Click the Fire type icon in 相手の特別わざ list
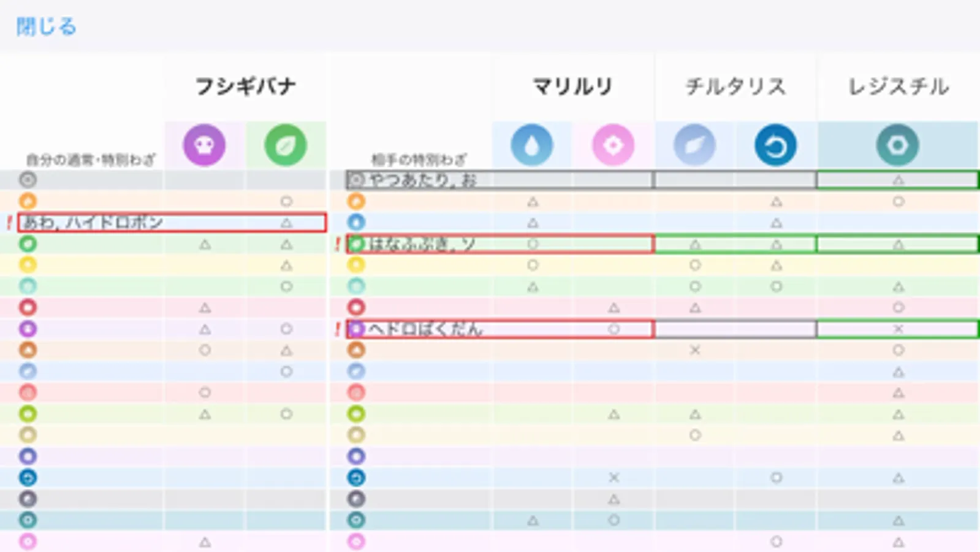The height and width of the screenshot is (552, 980). click(356, 201)
